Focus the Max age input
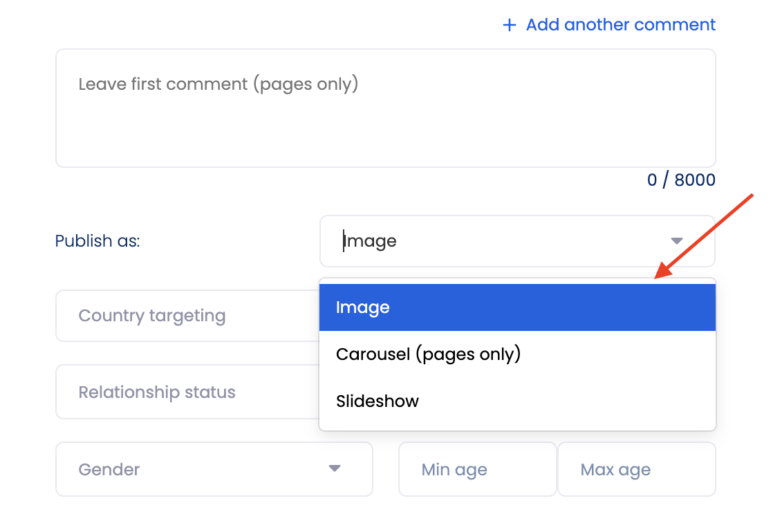This screenshot has height=532, width=773. [636, 469]
